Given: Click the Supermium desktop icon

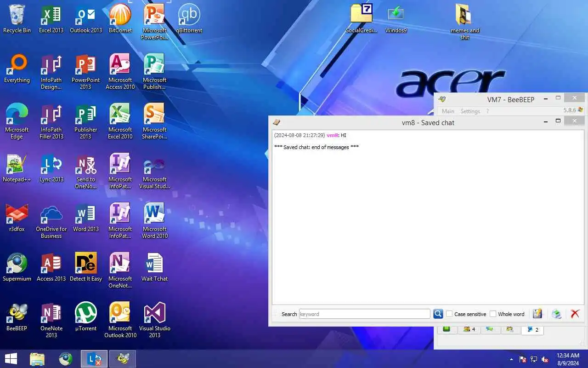Looking at the screenshot, I should click(17, 267).
